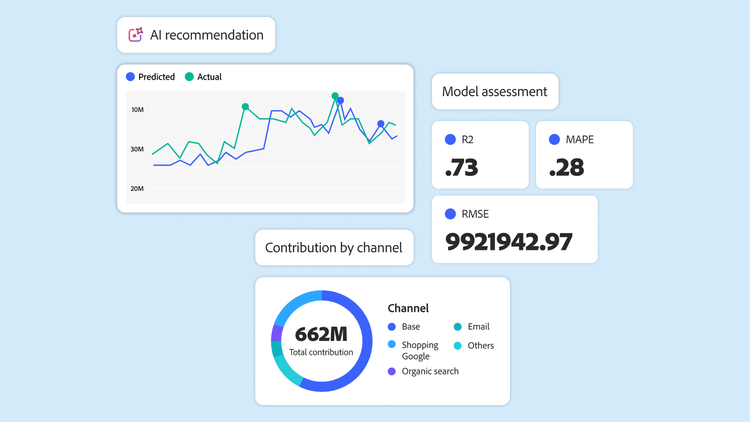Select the Organic search legend dot
The width and height of the screenshot is (750, 422).
tap(392, 371)
